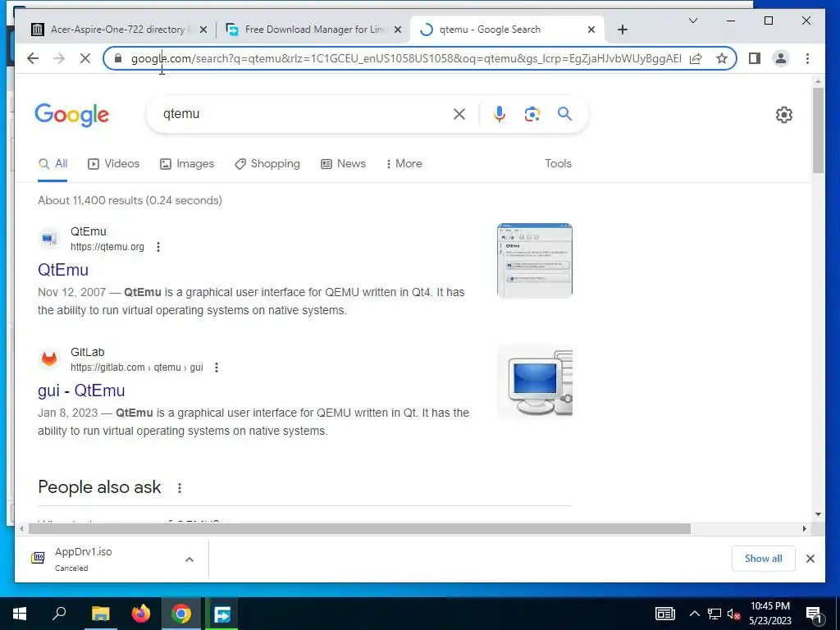Share this page from address bar
This screenshot has width=840, height=630.
(x=696, y=58)
